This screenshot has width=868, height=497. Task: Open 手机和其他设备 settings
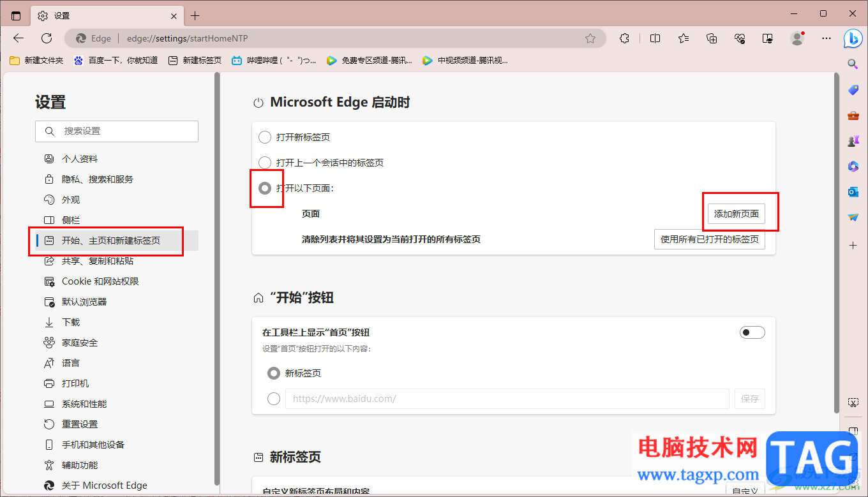[x=117, y=445]
